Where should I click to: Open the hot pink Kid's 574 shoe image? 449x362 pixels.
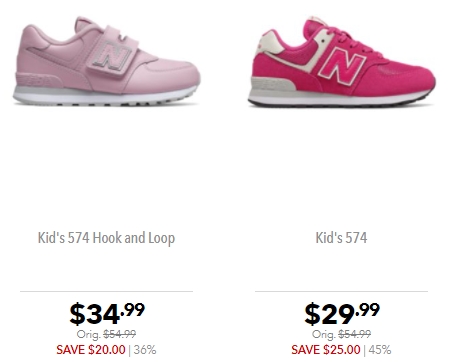coord(341,61)
